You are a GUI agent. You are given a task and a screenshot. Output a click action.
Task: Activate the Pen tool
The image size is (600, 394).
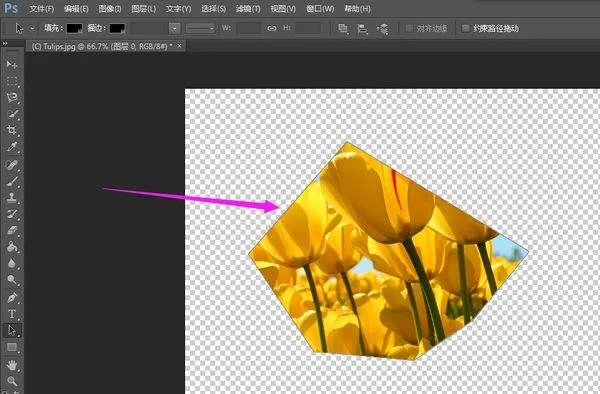(12, 297)
